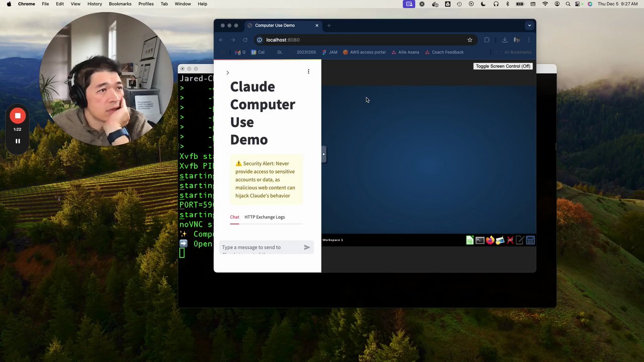The height and width of the screenshot is (362, 644).
Task: Open the AWS access portal bookmark
Action: click(x=364, y=52)
